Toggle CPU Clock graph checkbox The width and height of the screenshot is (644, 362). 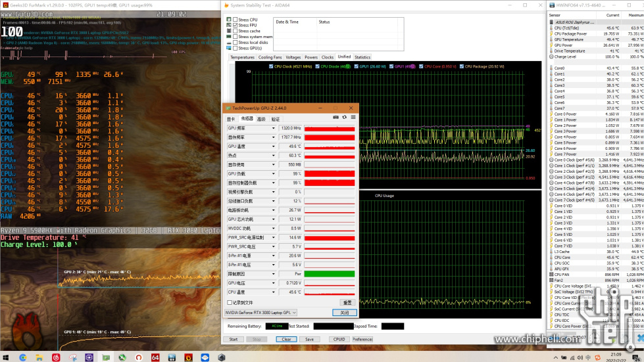[x=270, y=66]
